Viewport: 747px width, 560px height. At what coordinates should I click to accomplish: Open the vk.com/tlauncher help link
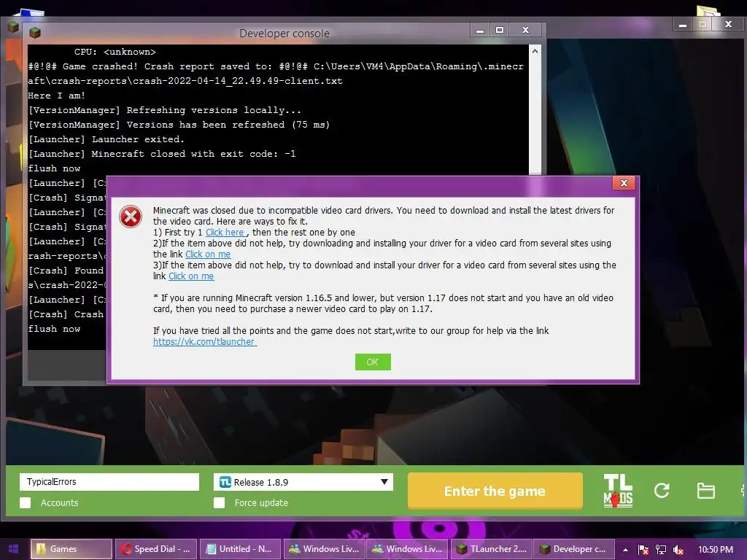[205, 341]
